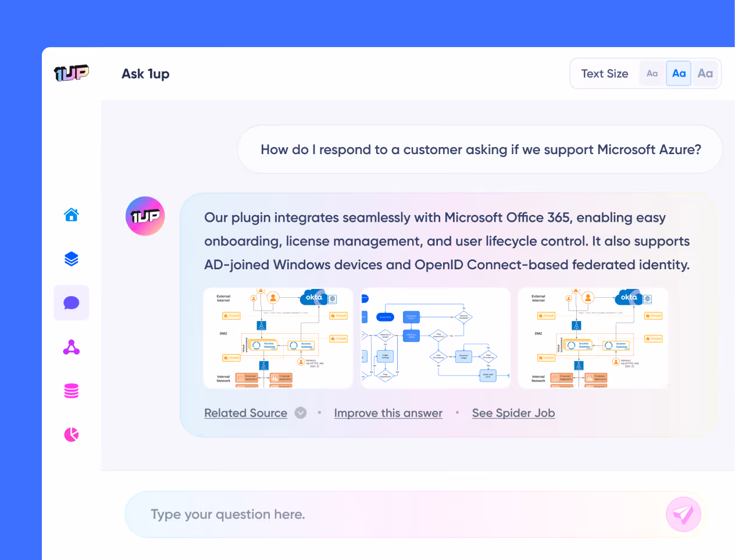
Task: Set text size to the smallest Aa
Action: coord(652,73)
